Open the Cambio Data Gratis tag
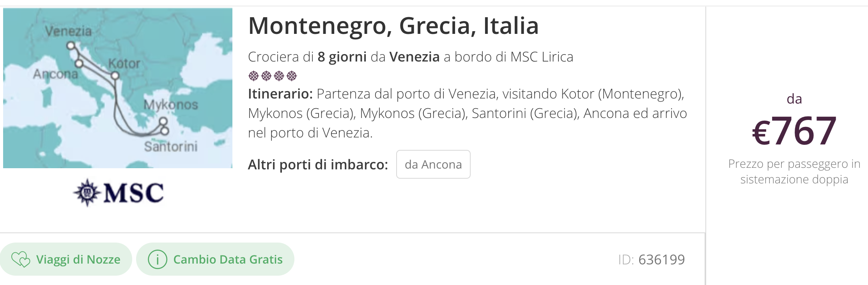868x285 pixels. click(x=215, y=259)
